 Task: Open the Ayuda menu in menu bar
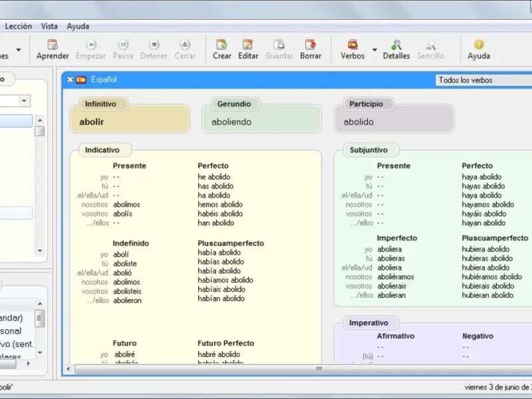(x=78, y=27)
